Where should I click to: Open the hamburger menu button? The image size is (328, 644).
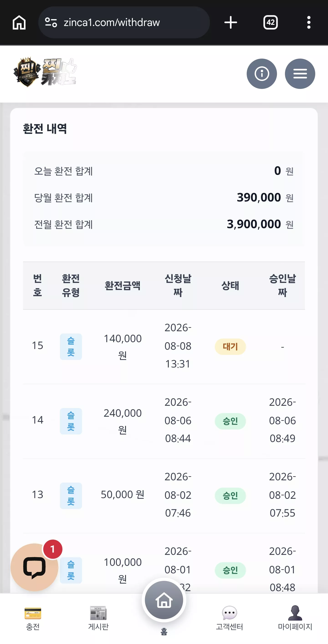point(300,74)
